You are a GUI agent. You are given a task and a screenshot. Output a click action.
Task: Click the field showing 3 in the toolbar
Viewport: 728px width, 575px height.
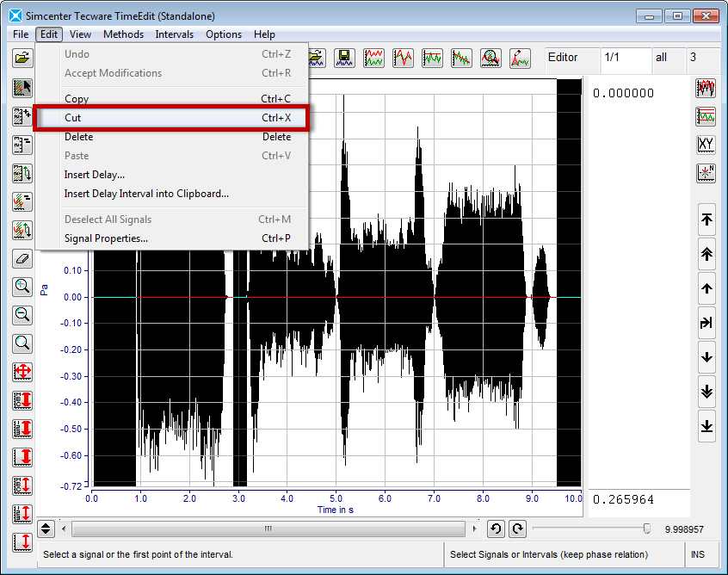coord(701,60)
